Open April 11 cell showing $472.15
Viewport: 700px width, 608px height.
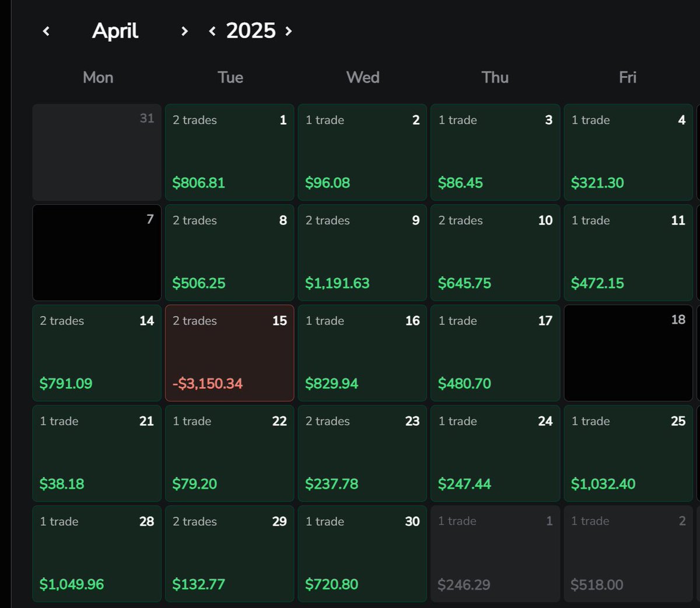click(x=628, y=252)
